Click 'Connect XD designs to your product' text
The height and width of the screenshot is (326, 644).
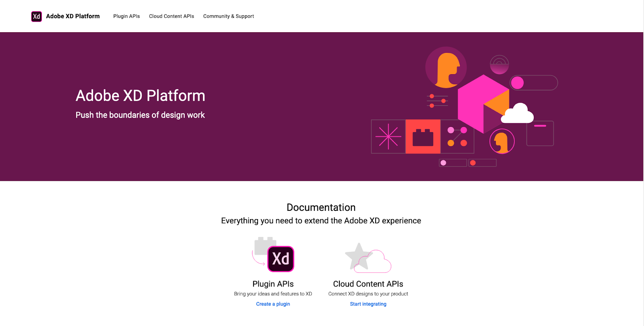[368, 294]
